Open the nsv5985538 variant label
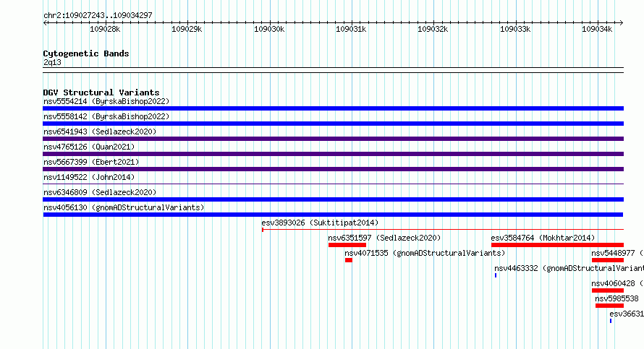 point(617,298)
